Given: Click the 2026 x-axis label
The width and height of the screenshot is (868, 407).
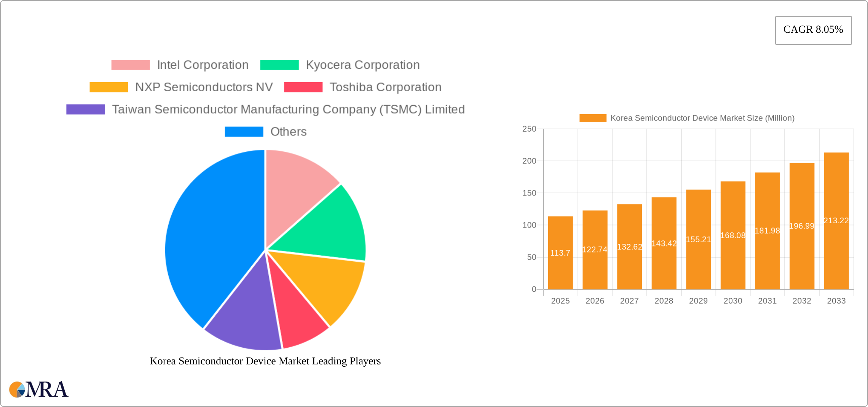Looking at the screenshot, I should 595,301.
